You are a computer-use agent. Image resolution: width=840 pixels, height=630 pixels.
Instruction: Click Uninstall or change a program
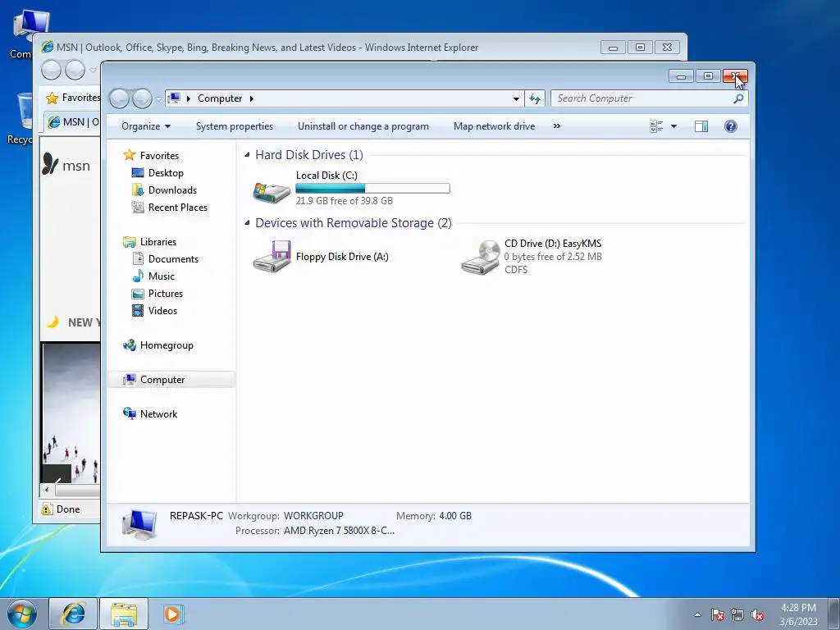pos(363,126)
